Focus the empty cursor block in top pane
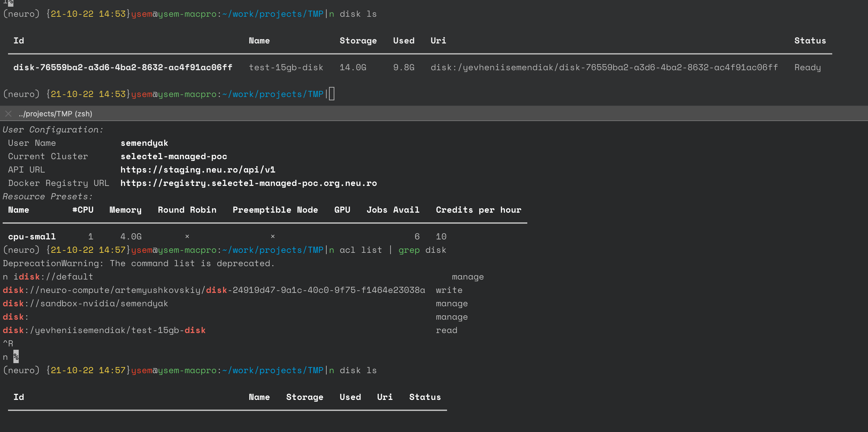 pyautogui.click(x=332, y=94)
